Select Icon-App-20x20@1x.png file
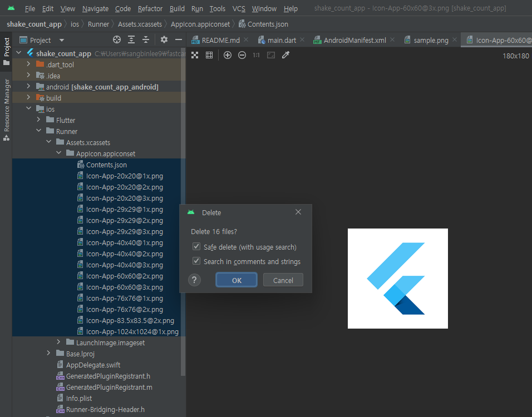Image resolution: width=532 pixels, height=417 pixels. [98, 176]
